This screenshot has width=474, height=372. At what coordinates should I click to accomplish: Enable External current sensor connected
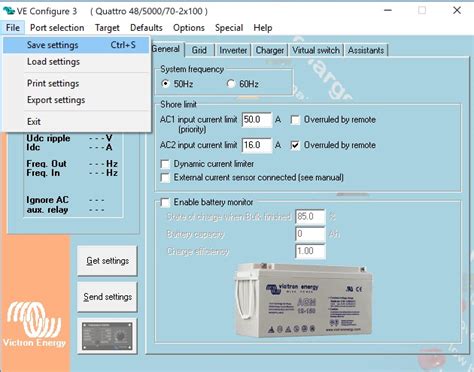(165, 178)
